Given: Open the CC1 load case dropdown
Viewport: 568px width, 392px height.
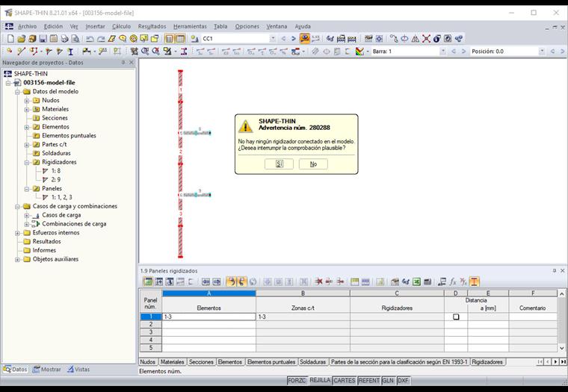Looking at the screenshot, I should 273,38.
